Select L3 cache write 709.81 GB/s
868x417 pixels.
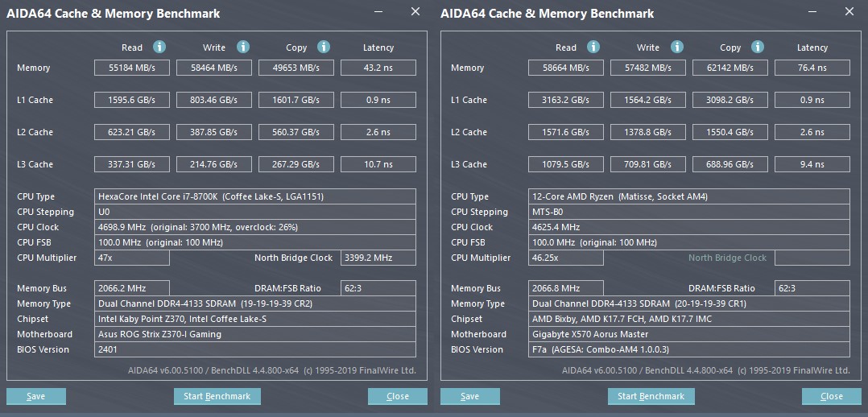(x=647, y=164)
